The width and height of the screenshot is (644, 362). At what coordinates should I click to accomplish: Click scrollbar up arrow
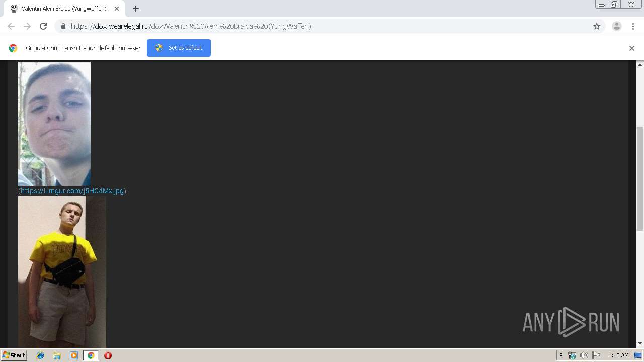click(x=640, y=65)
